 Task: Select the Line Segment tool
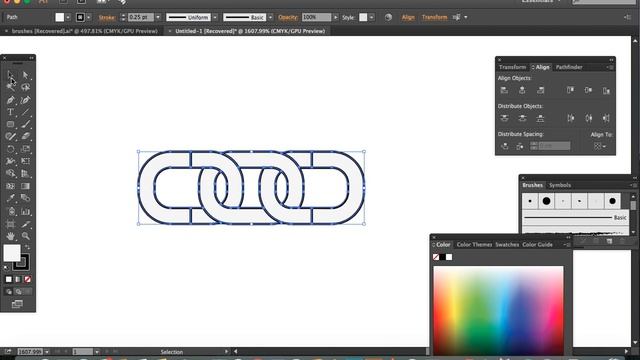pos(25,112)
